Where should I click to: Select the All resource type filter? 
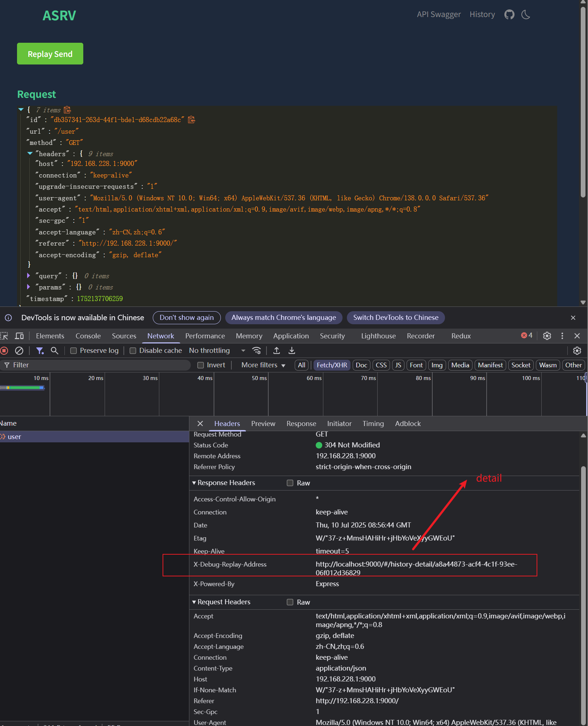click(x=302, y=365)
